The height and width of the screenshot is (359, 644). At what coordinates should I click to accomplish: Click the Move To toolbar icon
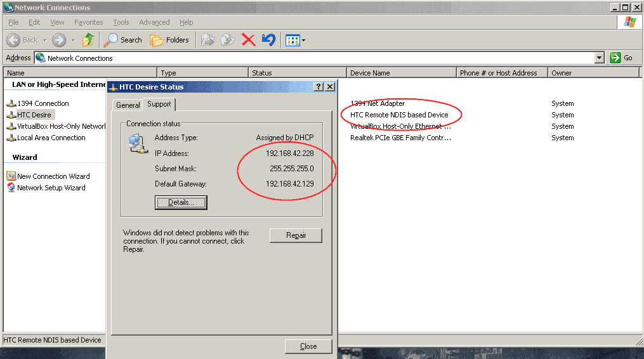point(208,40)
